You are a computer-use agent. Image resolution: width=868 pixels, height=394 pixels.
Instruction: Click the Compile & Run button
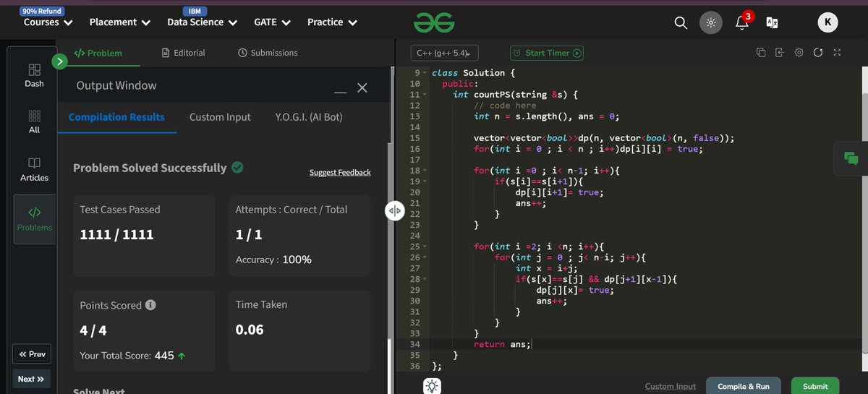click(x=743, y=387)
